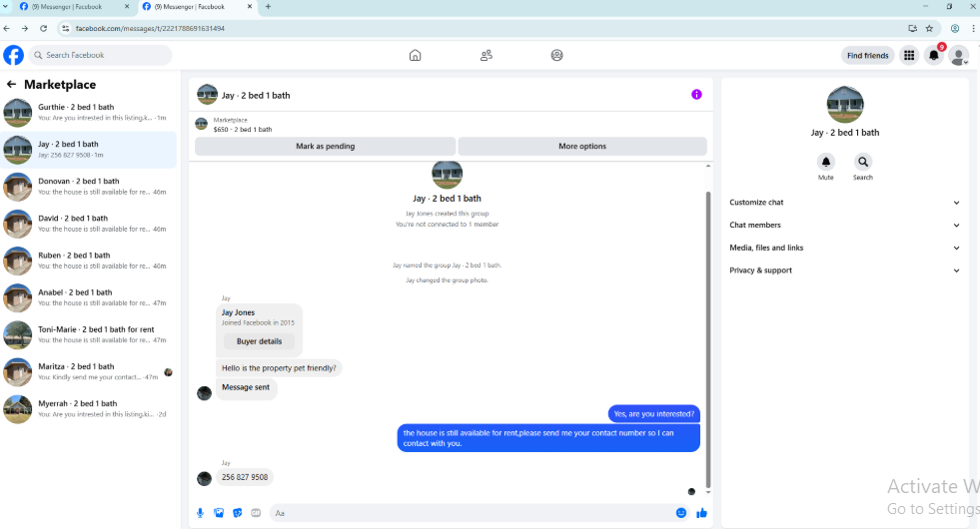Open a new browser tab
Screen dimensions: 980x529
click(268, 6)
